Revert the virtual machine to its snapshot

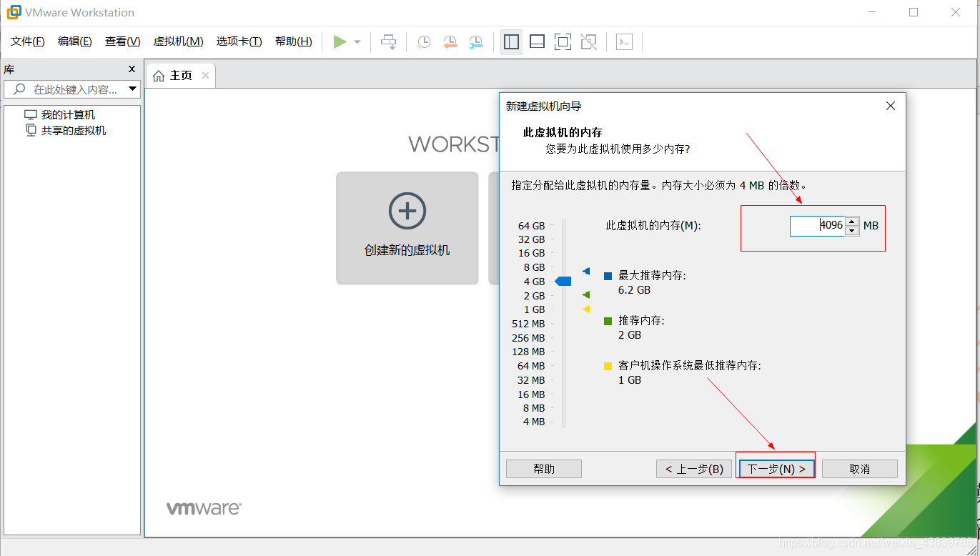[x=450, y=41]
